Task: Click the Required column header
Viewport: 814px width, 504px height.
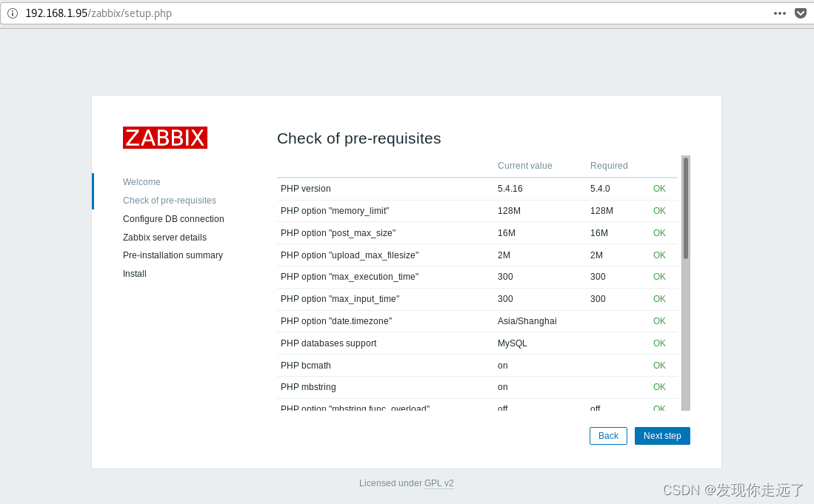Action: coord(609,166)
